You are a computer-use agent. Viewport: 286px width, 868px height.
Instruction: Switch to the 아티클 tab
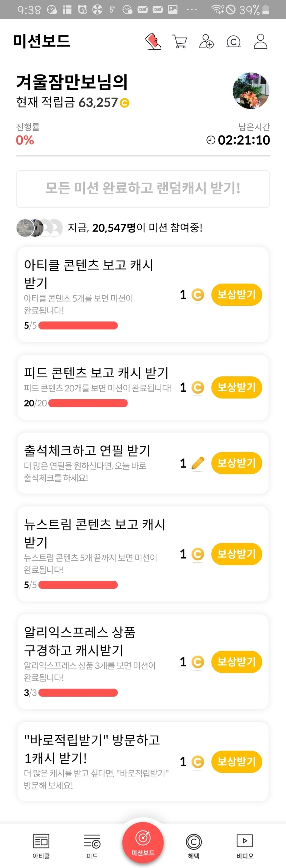coord(41,845)
